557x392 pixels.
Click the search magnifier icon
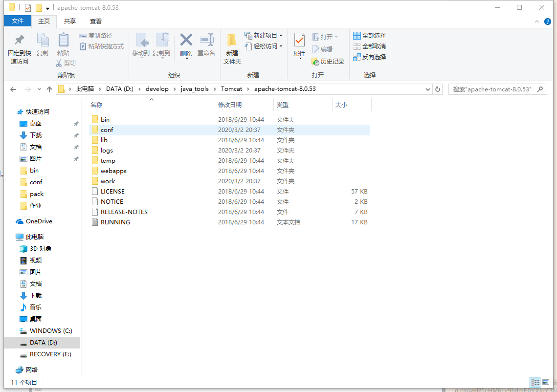click(x=540, y=89)
